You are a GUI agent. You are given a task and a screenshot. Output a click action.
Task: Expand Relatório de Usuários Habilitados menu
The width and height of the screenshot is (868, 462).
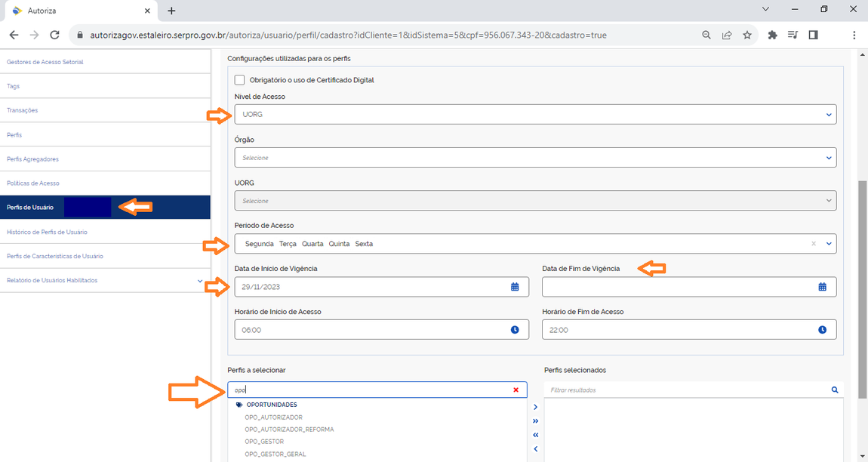click(x=199, y=281)
